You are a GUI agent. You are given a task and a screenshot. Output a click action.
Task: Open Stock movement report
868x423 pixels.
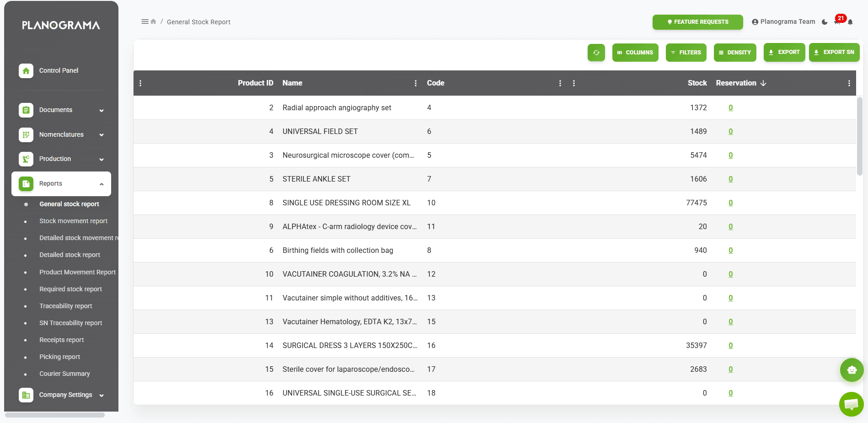73,221
